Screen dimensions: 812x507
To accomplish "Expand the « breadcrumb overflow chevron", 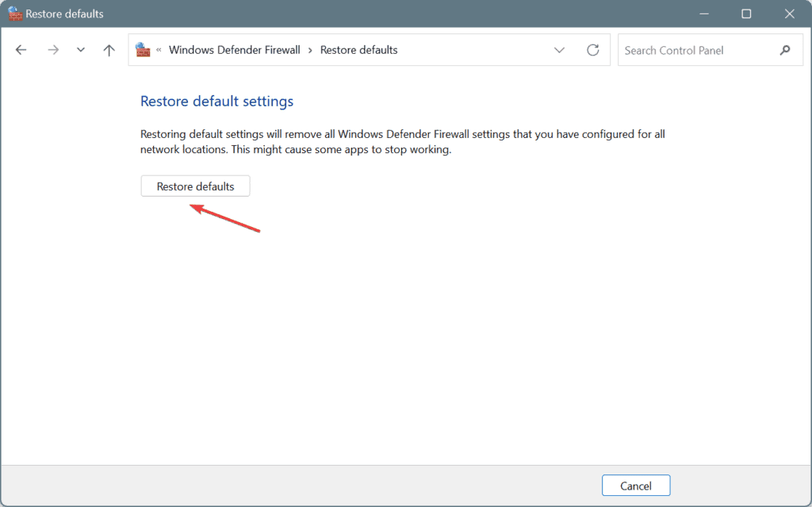I will click(159, 50).
